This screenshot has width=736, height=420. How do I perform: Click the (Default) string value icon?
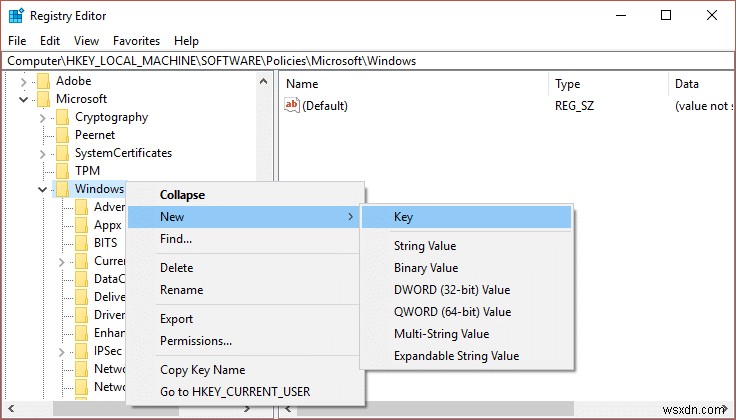(291, 105)
